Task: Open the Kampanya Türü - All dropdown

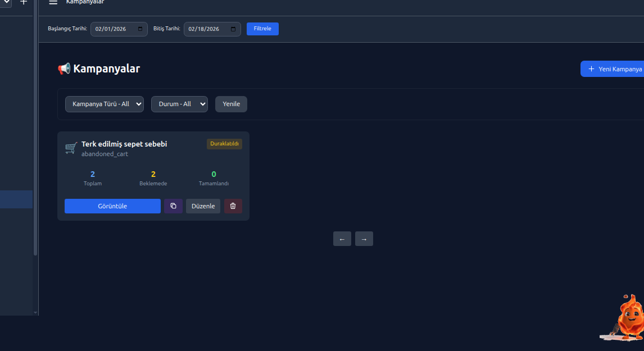Action: tap(104, 104)
